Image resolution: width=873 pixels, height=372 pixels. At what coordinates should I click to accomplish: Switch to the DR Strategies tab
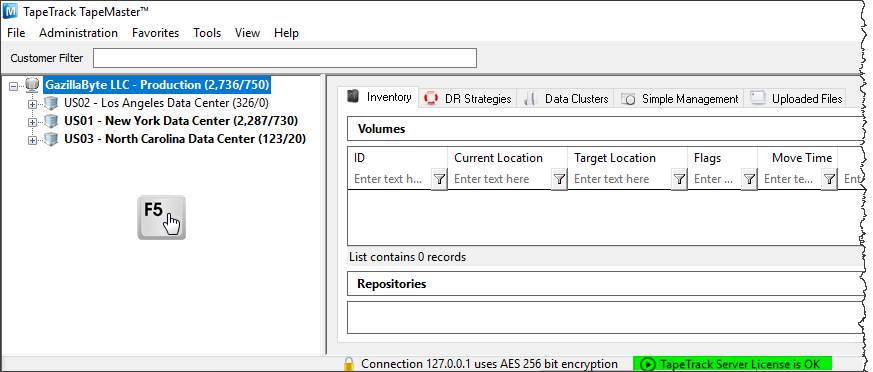click(468, 99)
